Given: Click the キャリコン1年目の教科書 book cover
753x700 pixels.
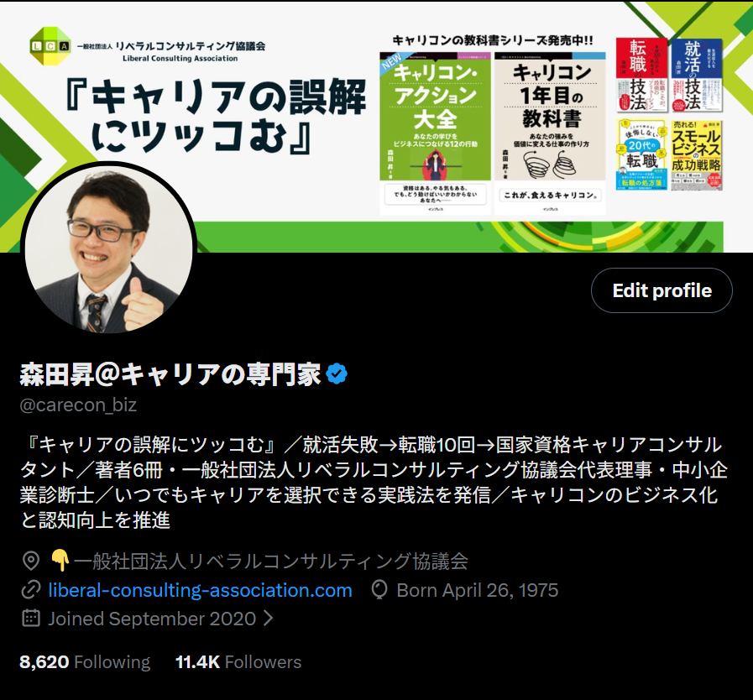Looking at the screenshot, I should click(551, 133).
